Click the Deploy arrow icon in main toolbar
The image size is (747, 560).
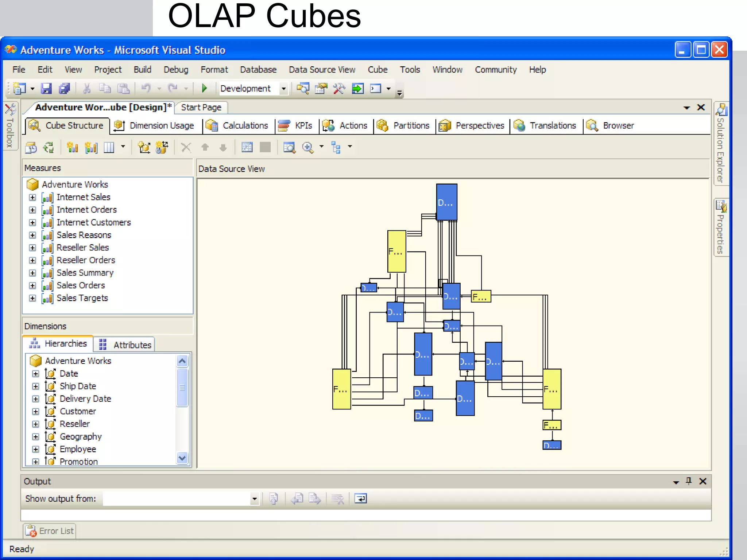point(357,88)
